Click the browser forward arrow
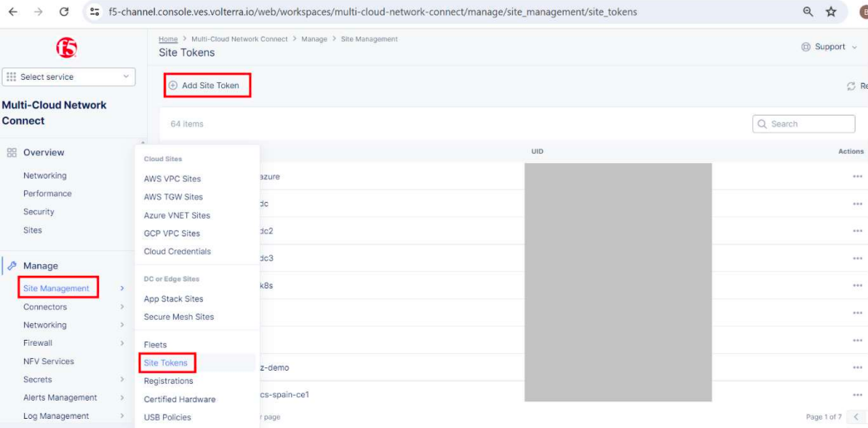Image resolution: width=868 pixels, height=428 pixels. point(37,12)
